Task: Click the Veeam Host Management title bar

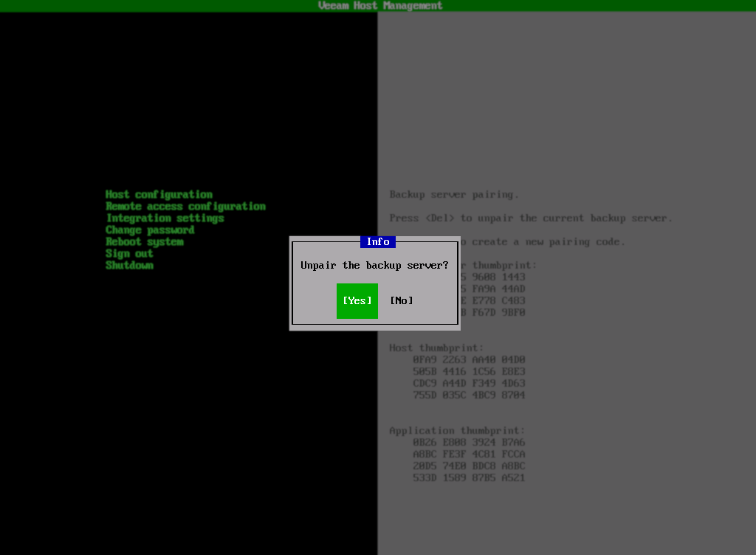Action: click(378, 5)
